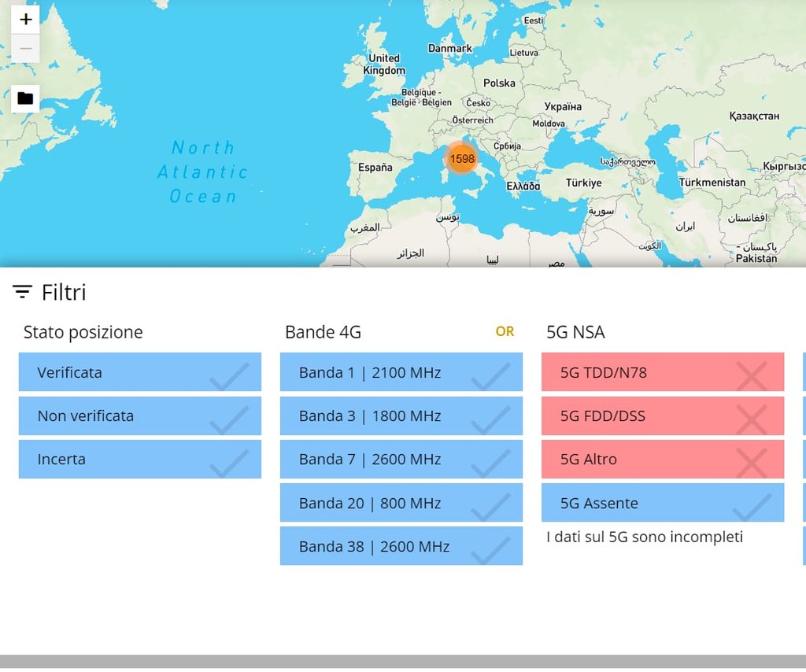Open the folder layers button
Screen dimensions: 806x672
point(25,98)
